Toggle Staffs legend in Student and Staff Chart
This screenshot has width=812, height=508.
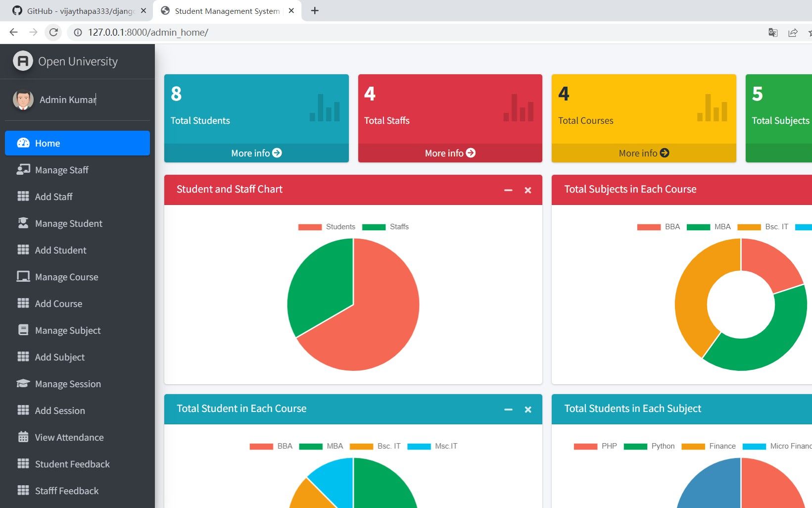tap(385, 227)
